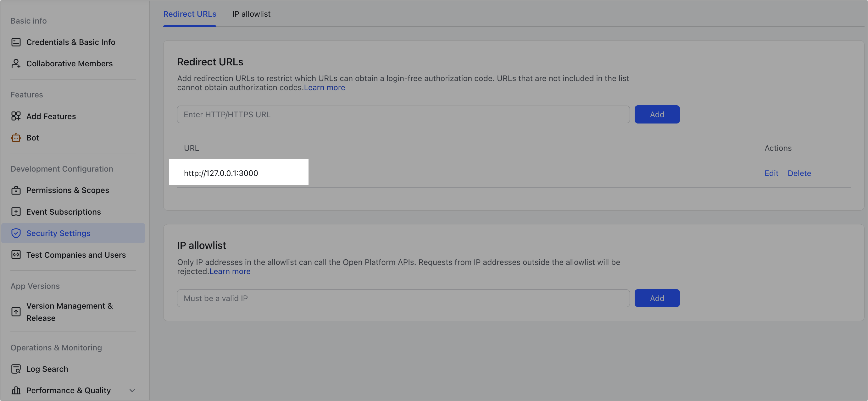Screen dimensions: 868x401
Task: Click the Bot robot icon
Action: 16,138
